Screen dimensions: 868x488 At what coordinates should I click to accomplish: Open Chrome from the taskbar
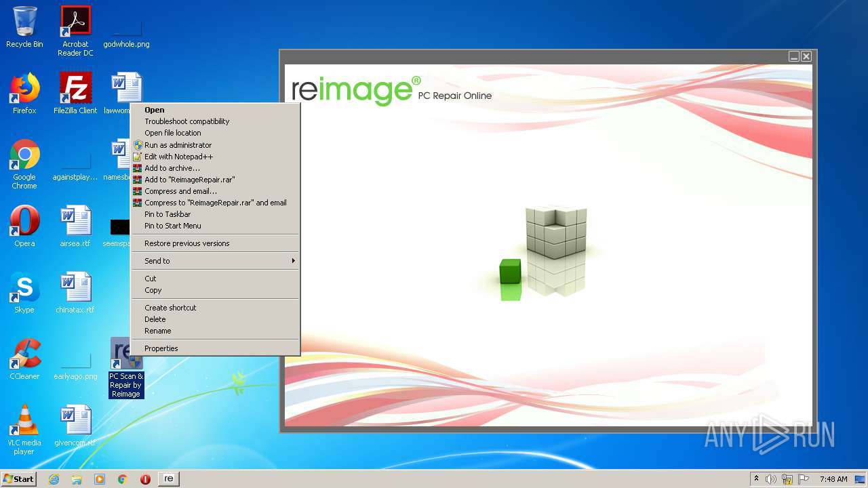[x=123, y=479]
